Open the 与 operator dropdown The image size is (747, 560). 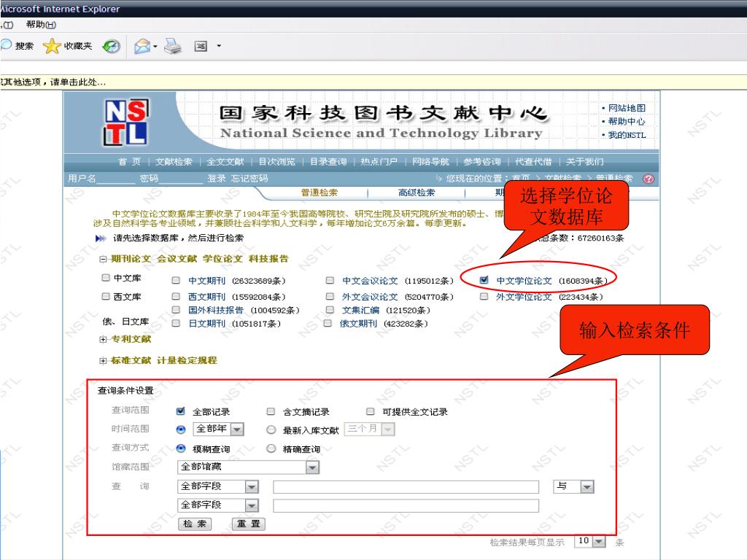[573, 486]
